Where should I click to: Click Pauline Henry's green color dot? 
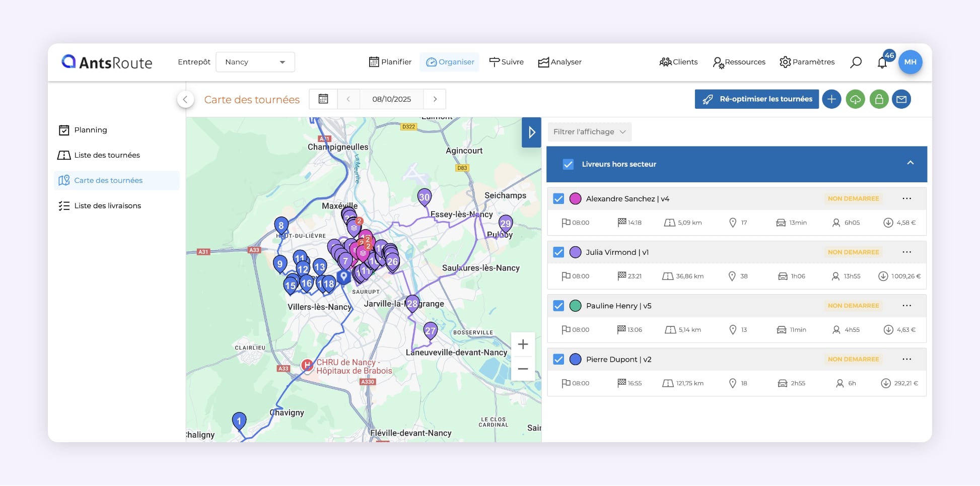coord(575,306)
